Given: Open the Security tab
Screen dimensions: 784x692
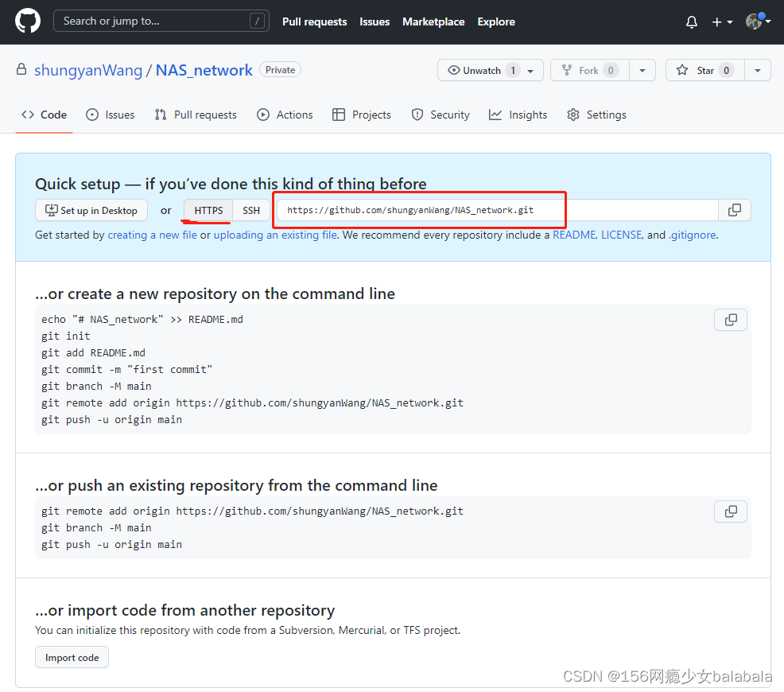Looking at the screenshot, I should pos(441,115).
